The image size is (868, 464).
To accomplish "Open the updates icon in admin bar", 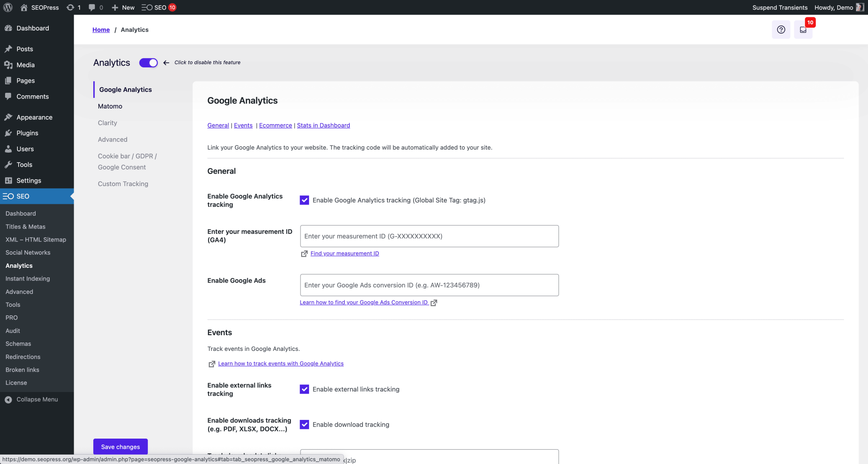I will pos(70,7).
